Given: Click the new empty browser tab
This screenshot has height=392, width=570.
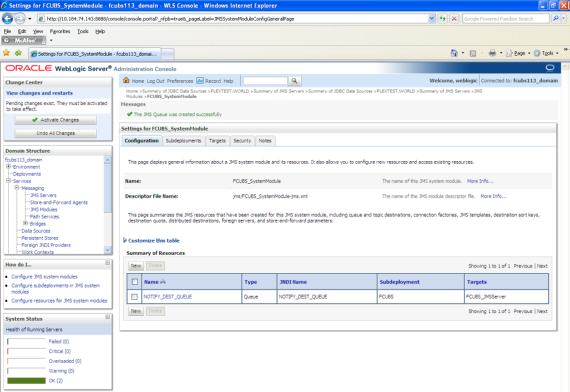Looking at the screenshot, I should [x=167, y=54].
